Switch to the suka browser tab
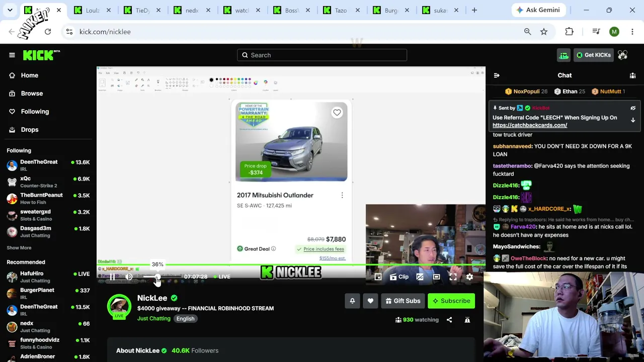This screenshot has width=644, height=362. [440, 10]
